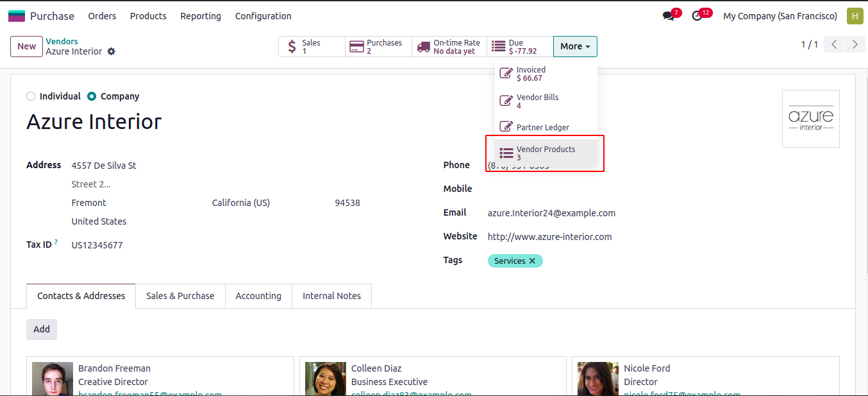The image size is (868, 396).
Task: Click Colleen Diaz's contact photo
Action: click(x=326, y=379)
